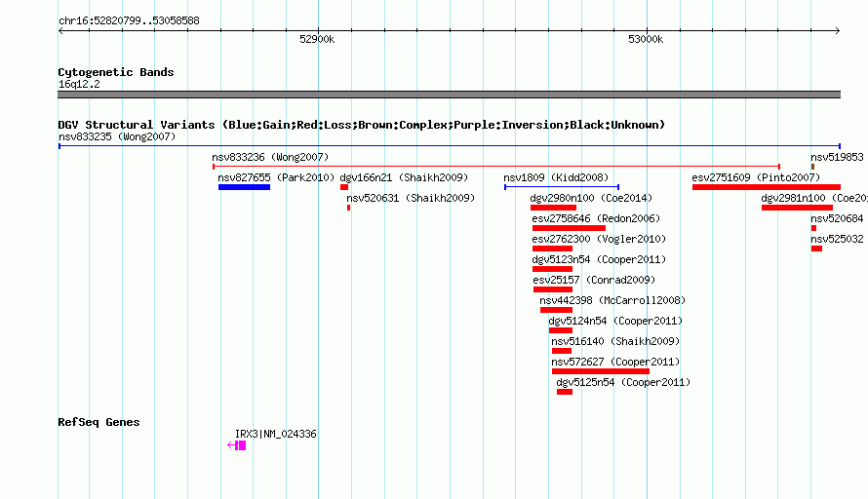Open the nsv520684 variant label

point(837,218)
